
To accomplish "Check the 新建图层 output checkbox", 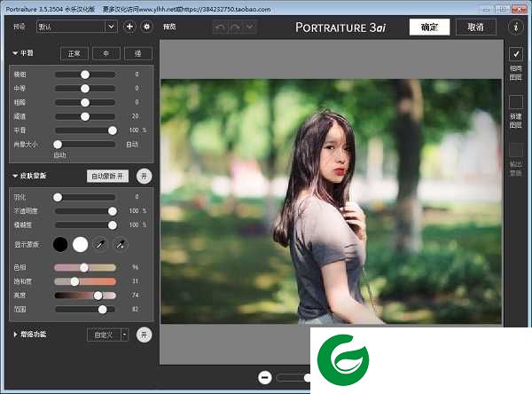I will click(x=516, y=102).
